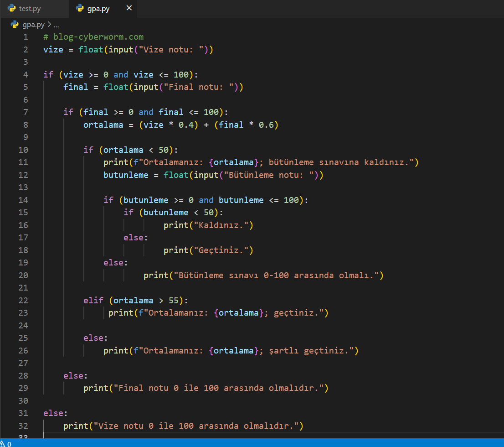Click line number 22 in the gutter
Image resolution: width=504 pixels, height=447 pixels.
pyautogui.click(x=23, y=300)
